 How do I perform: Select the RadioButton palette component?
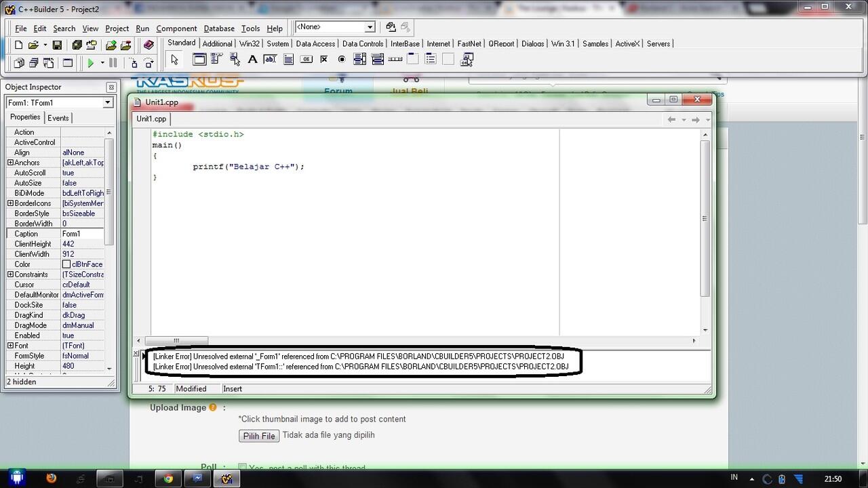(x=341, y=60)
